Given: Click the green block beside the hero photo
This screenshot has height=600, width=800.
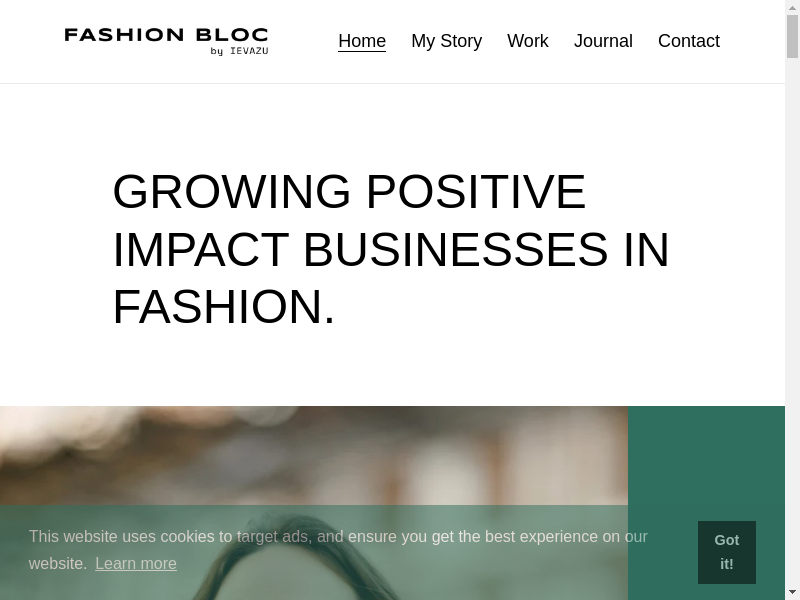Looking at the screenshot, I should (706, 460).
